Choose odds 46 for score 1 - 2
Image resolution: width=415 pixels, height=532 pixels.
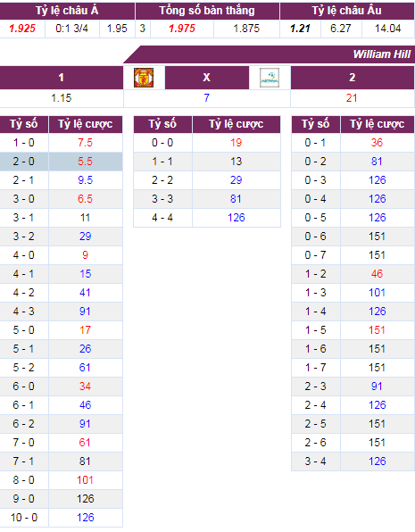[x=377, y=274]
